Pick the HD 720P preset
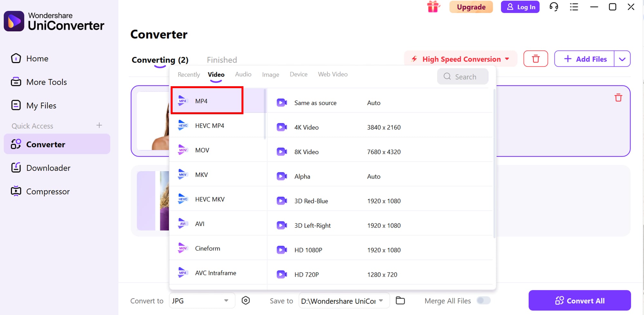The width and height of the screenshot is (644, 315). [380, 274]
